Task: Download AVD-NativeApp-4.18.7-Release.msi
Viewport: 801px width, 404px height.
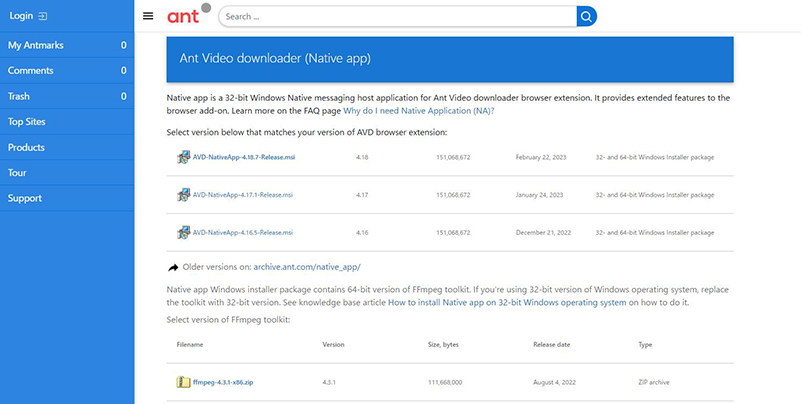Action: 244,157
